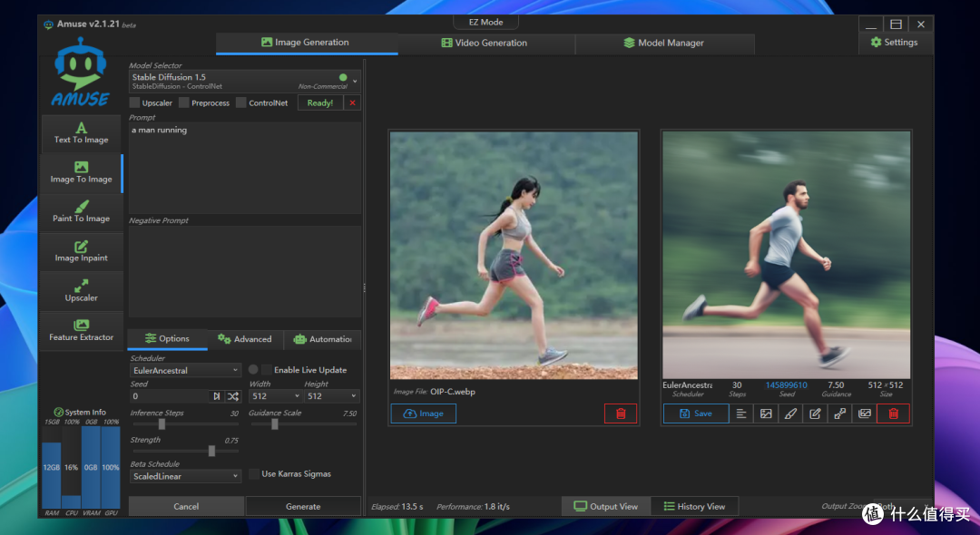Click the Strength slider handle
The height and width of the screenshot is (535, 980).
tap(211, 451)
